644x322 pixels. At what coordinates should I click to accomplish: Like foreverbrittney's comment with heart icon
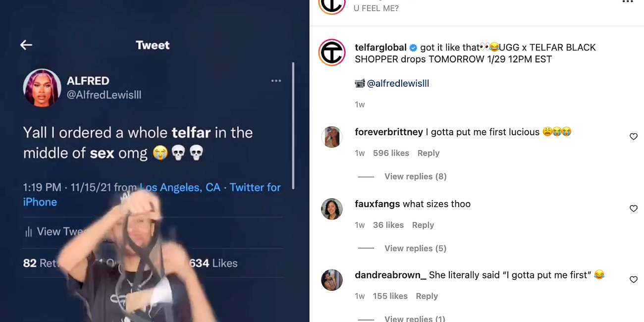(633, 136)
